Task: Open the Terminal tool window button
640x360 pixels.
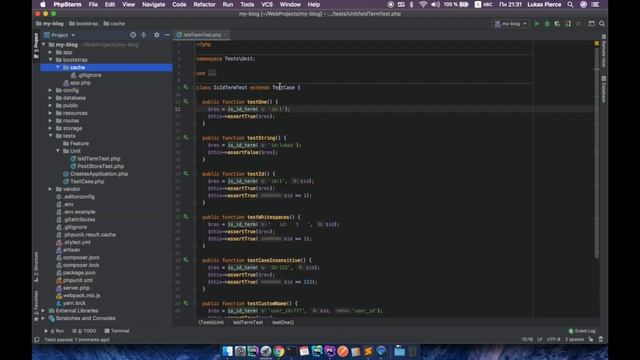Action: tap(117, 331)
